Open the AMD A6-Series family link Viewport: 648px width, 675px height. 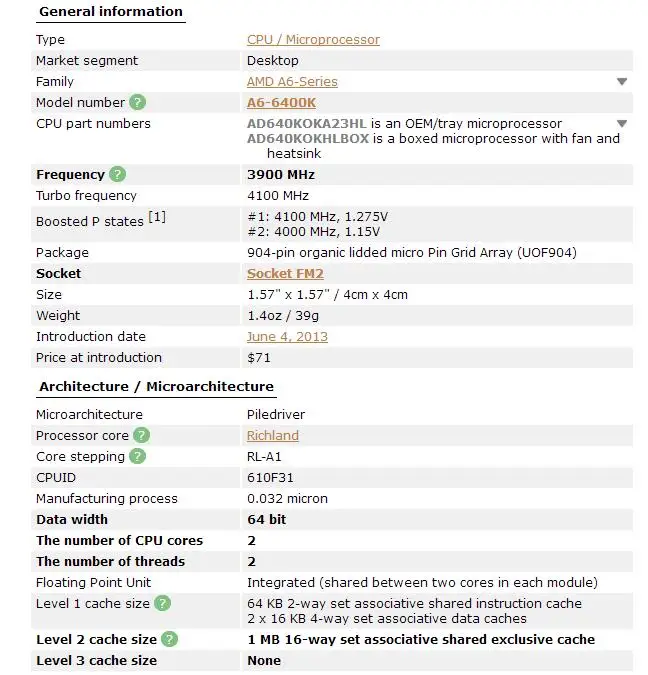[292, 82]
